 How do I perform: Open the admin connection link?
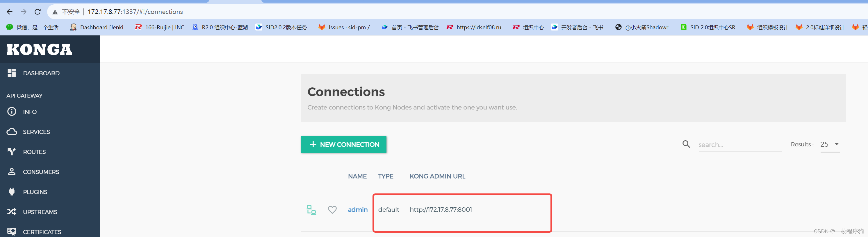tap(357, 210)
